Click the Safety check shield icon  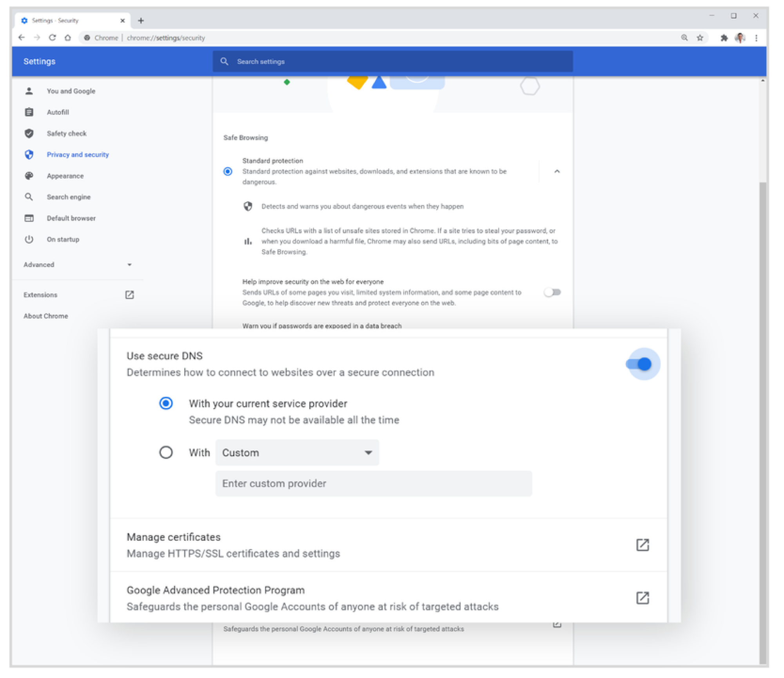29,133
